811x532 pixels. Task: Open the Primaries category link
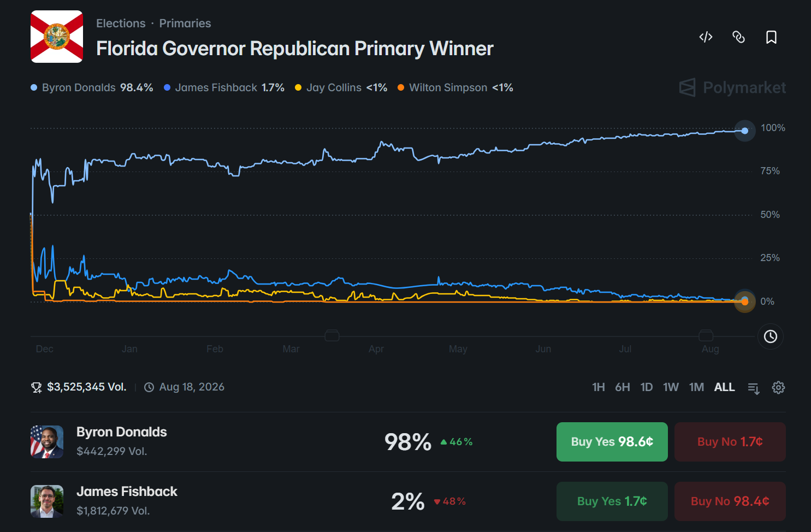pos(185,23)
